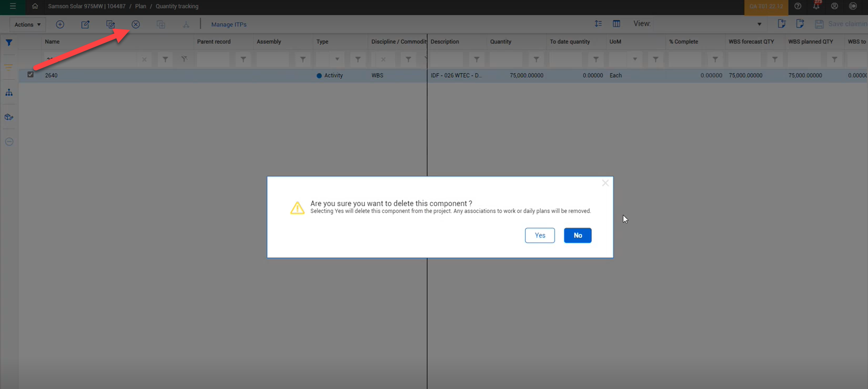
Task: Click the circled minus sidebar icon
Action: [9, 142]
